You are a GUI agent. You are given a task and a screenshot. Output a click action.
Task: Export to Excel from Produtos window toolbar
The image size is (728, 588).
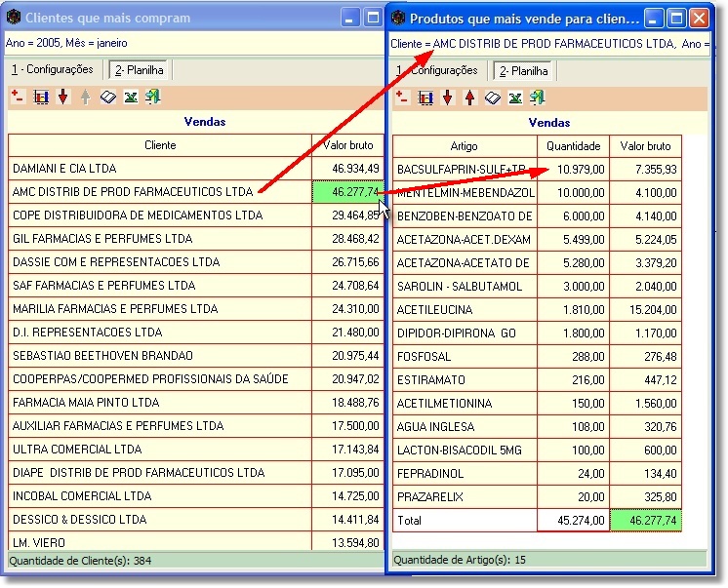point(515,98)
